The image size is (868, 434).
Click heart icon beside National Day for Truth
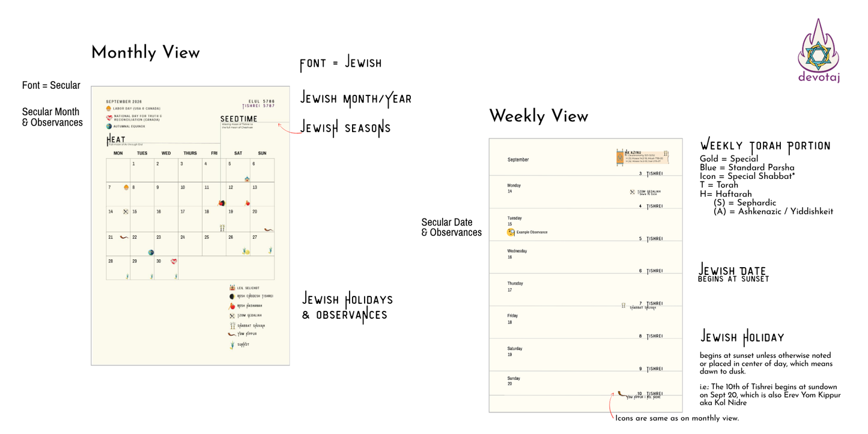(109, 117)
